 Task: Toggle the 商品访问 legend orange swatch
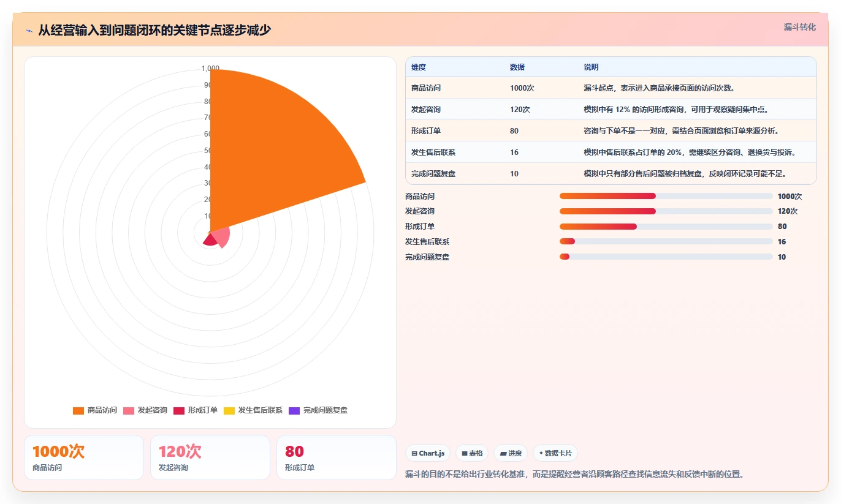78,410
